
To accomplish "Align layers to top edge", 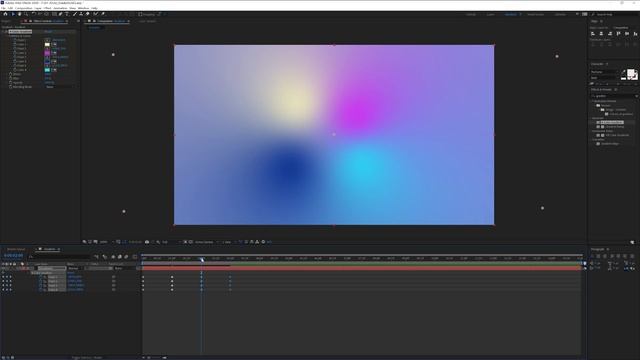I will click(618, 33).
